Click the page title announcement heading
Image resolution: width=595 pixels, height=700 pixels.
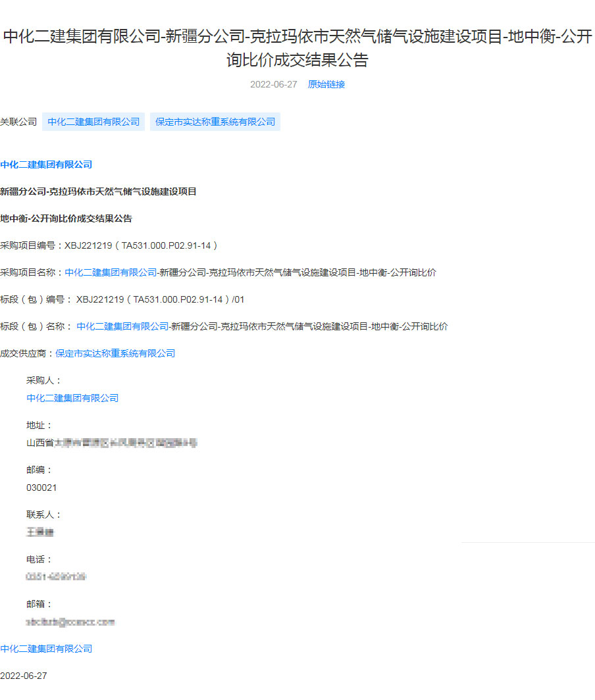(297, 48)
